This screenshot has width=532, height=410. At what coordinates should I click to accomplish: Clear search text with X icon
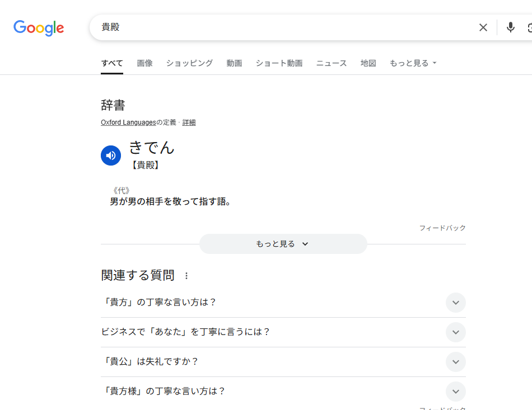tap(483, 27)
